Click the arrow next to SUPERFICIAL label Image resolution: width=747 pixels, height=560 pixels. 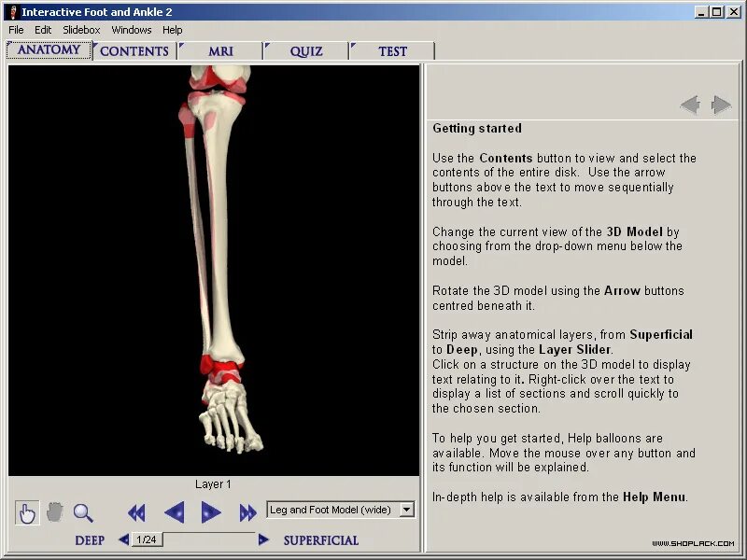tap(262, 539)
